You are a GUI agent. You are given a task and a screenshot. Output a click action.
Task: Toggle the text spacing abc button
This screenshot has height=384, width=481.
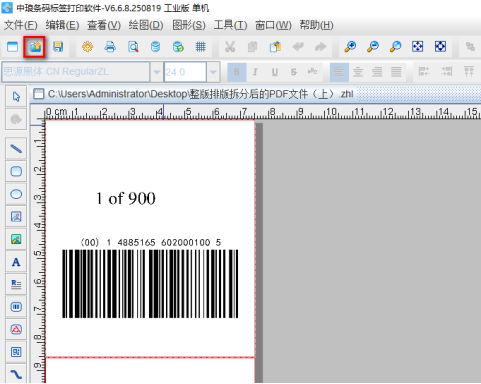312,71
